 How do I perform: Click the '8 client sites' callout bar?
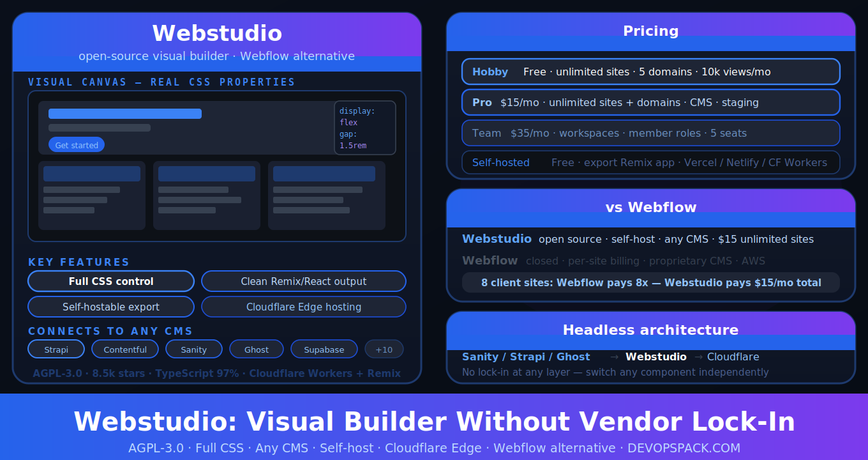(x=651, y=282)
